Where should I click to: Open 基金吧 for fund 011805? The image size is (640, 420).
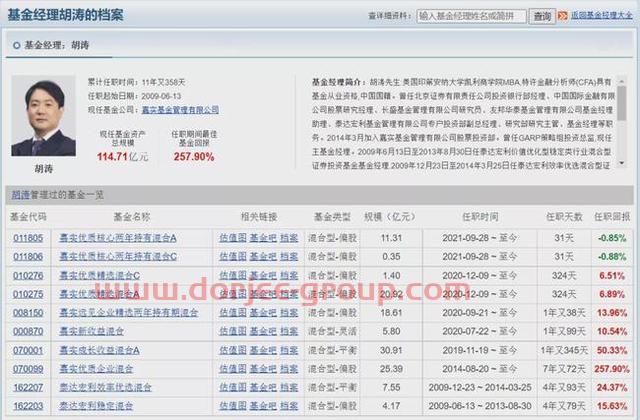coord(263,238)
